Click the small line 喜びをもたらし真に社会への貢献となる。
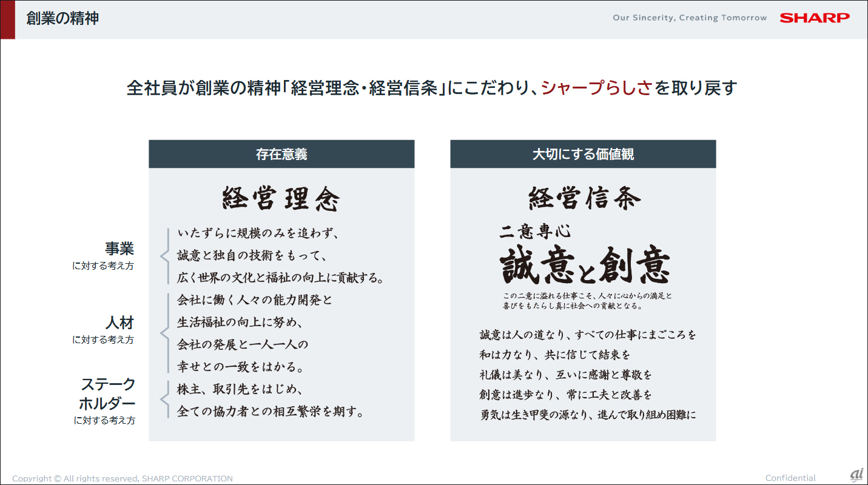The width and height of the screenshot is (868, 485). tap(573, 307)
